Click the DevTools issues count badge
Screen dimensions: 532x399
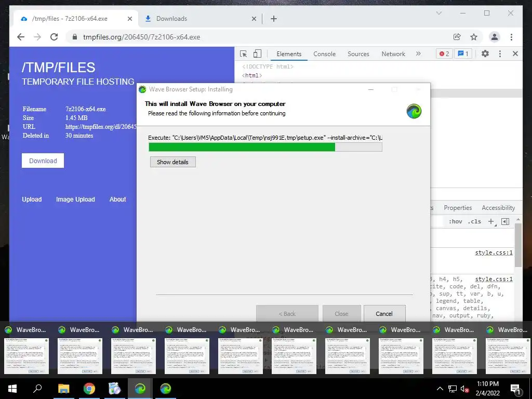[463, 54]
